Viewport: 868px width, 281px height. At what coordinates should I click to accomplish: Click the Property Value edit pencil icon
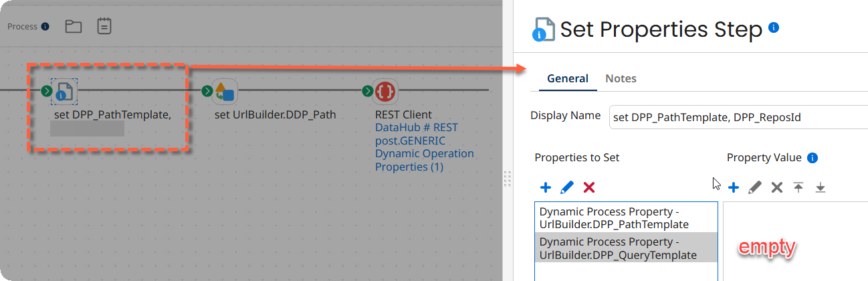(754, 187)
